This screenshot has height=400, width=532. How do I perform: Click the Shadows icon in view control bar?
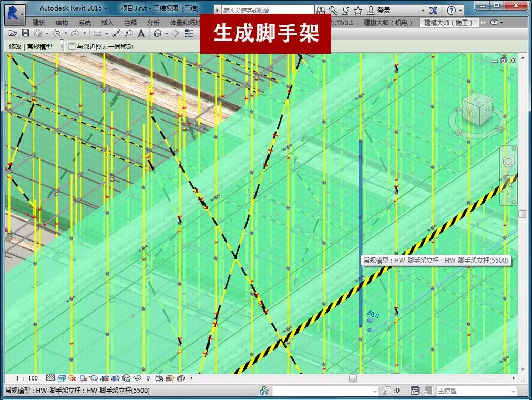pos(83,378)
